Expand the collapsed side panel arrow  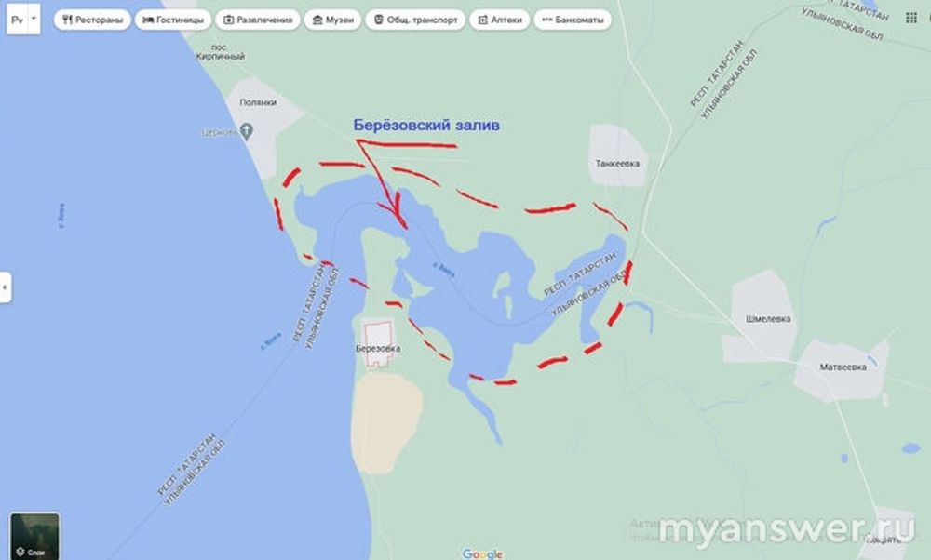(x=6, y=287)
